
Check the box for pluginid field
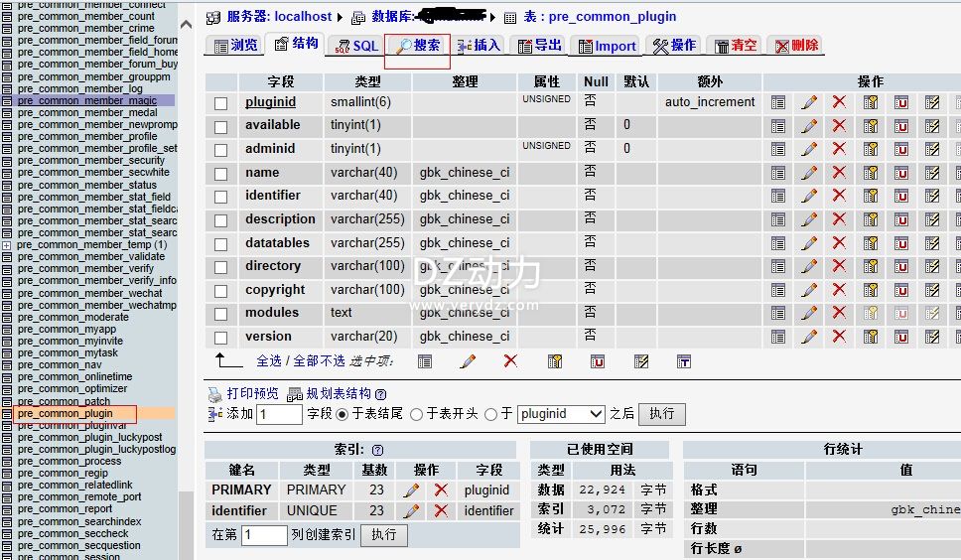[x=221, y=103]
